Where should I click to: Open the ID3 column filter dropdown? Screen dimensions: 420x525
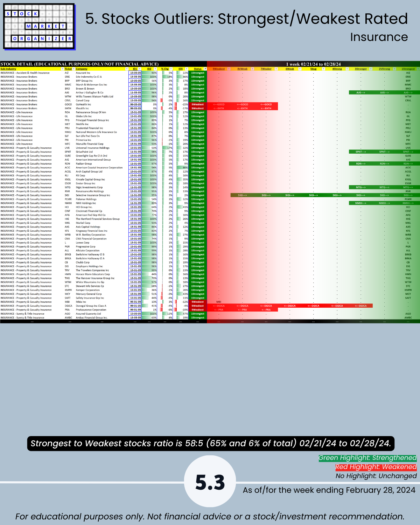pos(187,69)
